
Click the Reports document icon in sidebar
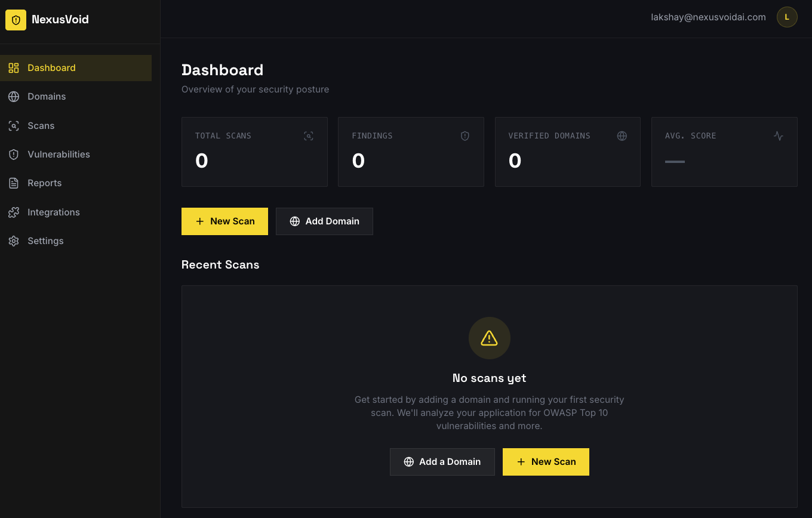14,183
